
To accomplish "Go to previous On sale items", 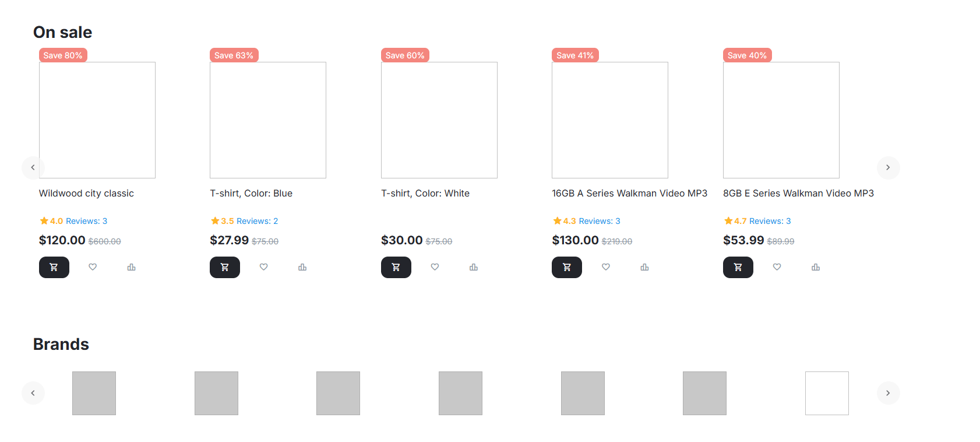I will click(33, 167).
